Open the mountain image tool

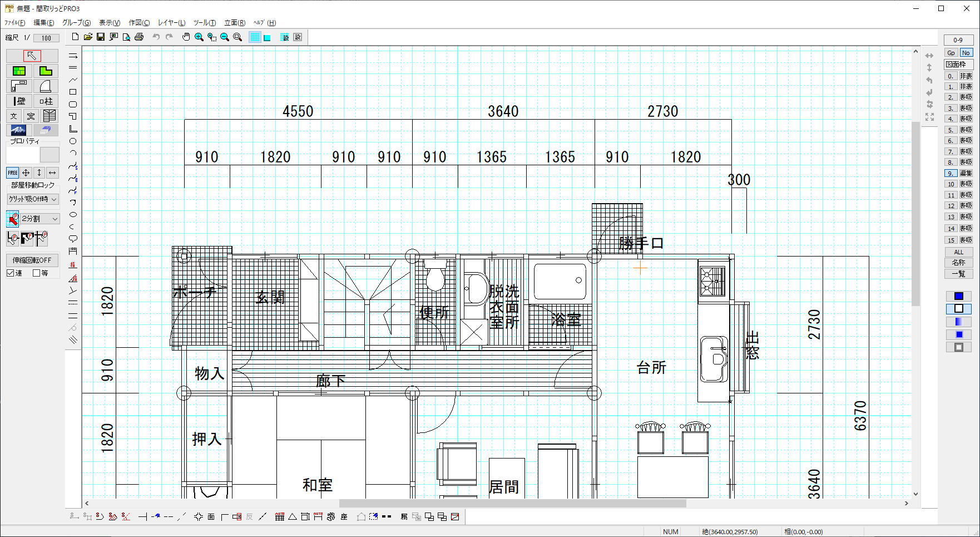(19, 130)
